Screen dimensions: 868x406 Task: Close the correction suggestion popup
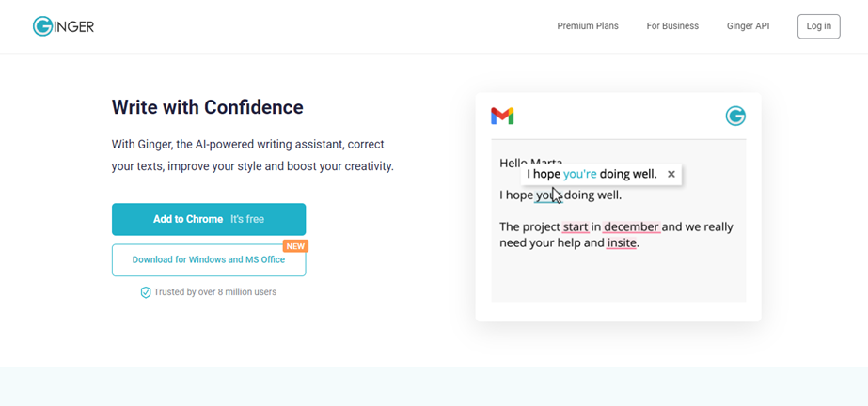pyautogui.click(x=671, y=174)
